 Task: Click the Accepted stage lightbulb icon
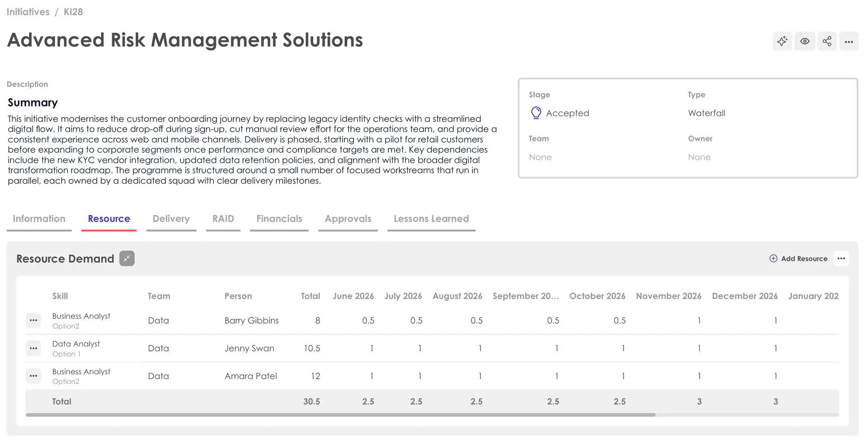click(x=536, y=113)
